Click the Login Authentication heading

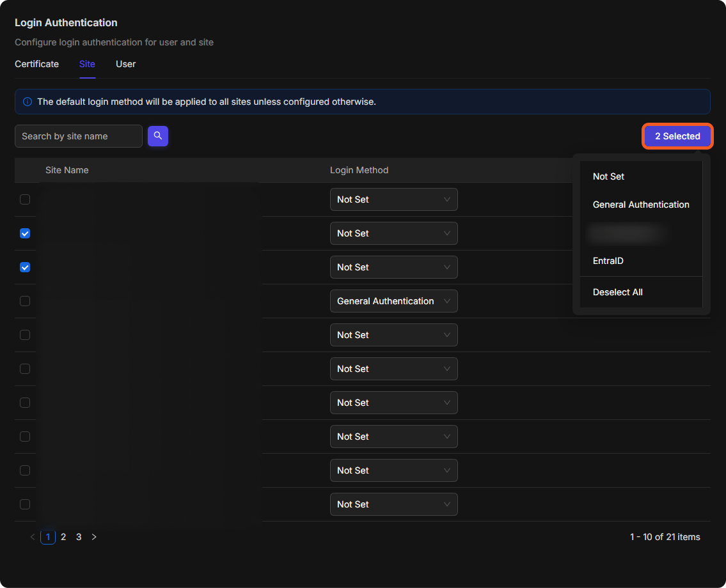coord(67,22)
